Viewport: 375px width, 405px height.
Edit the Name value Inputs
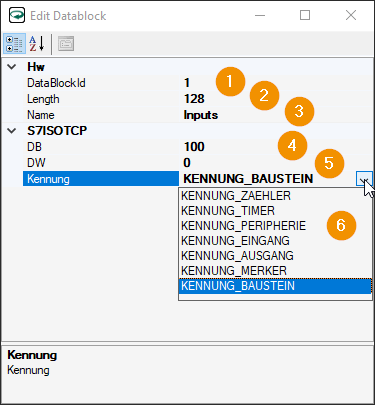click(x=276, y=115)
